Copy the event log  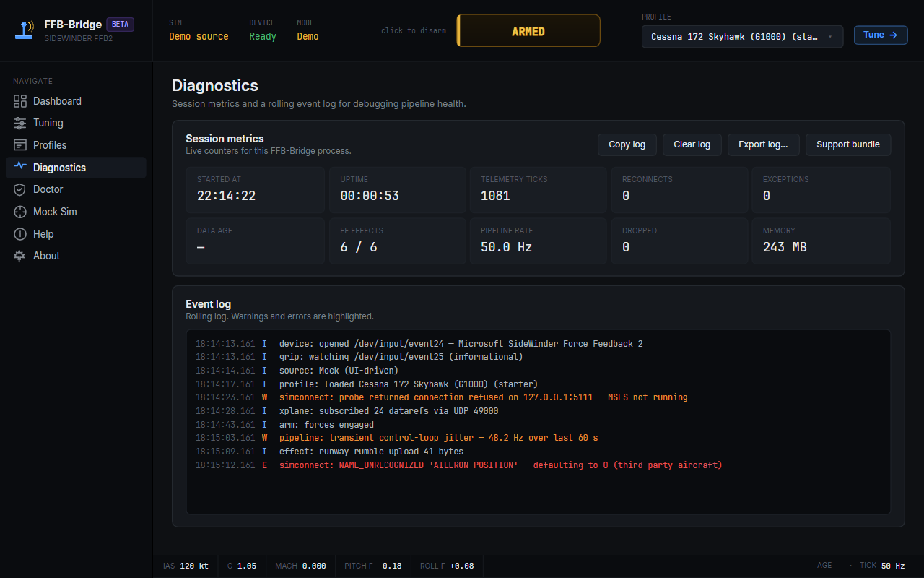point(627,144)
